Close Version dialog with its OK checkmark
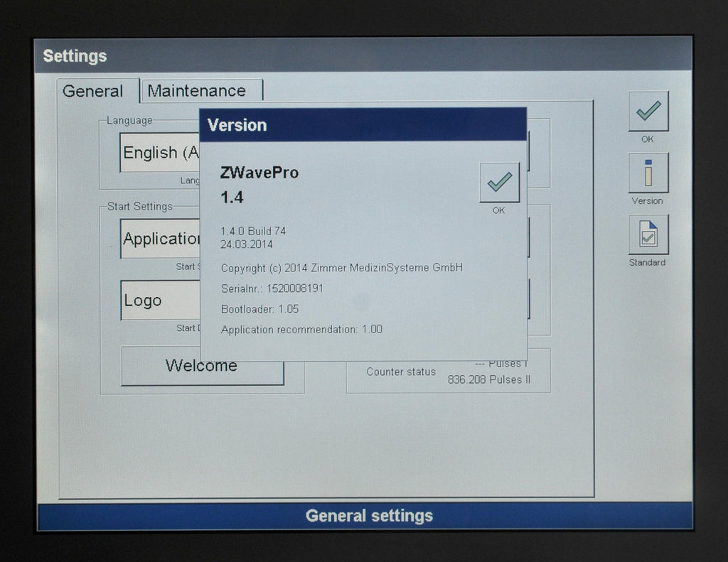728x562 pixels. pyautogui.click(x=499, y=183)
